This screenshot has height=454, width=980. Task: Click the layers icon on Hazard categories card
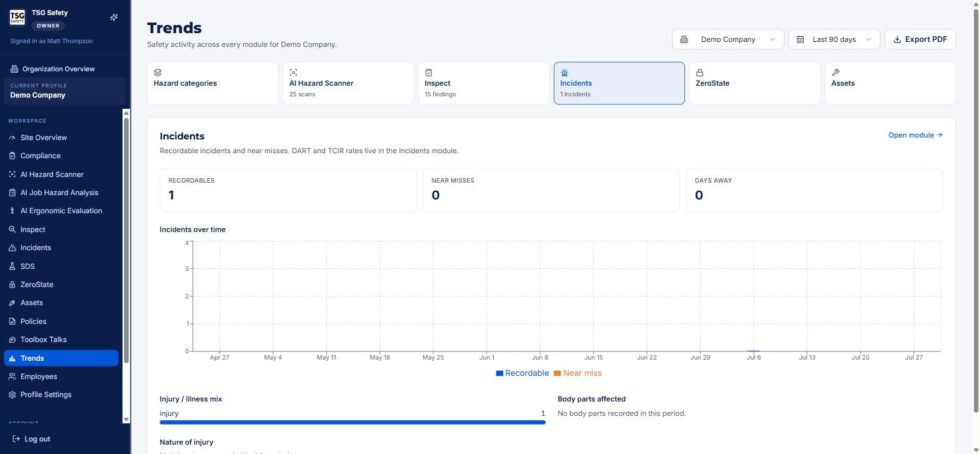157,73
